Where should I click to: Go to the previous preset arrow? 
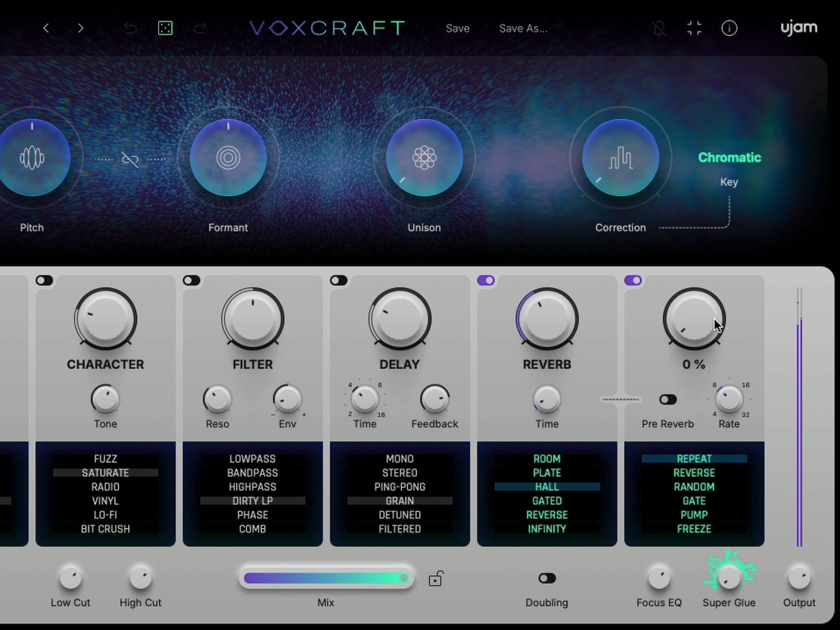pos(46,28)
